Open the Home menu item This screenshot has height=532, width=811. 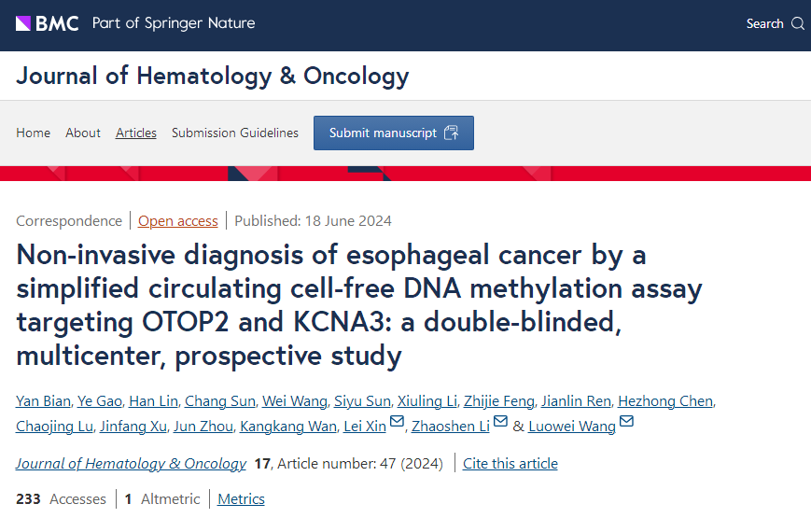(33, 133)
